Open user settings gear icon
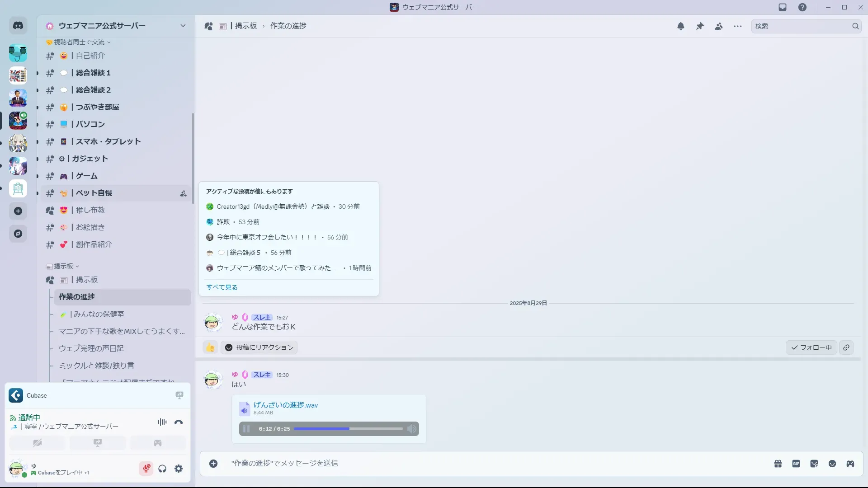The image size is (868, 488). point(179,469)
